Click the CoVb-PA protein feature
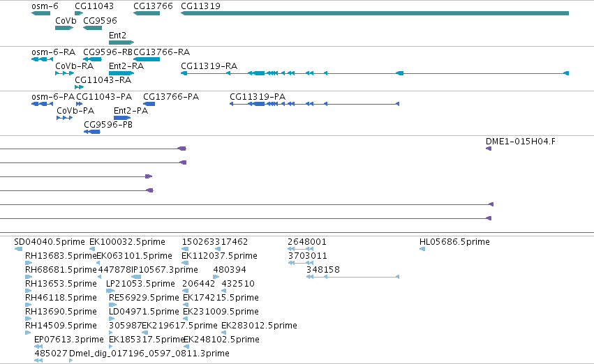Screen dimensions: 594x364 pos(64,118)
